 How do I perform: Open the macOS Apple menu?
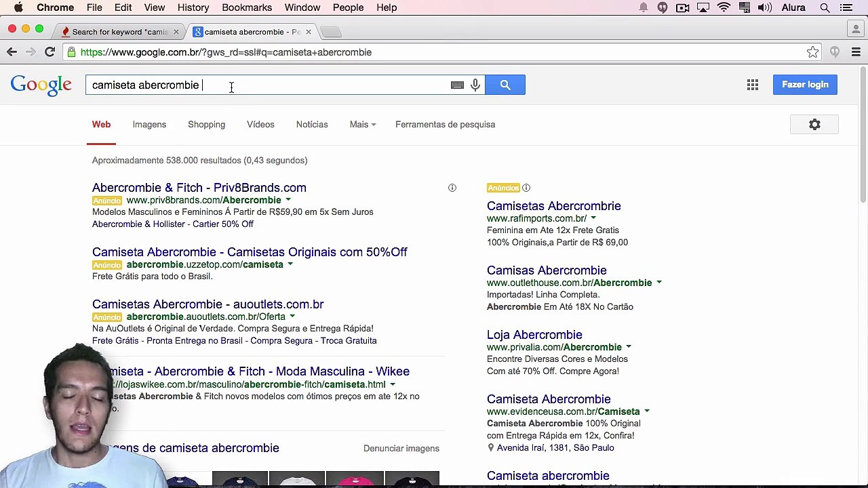(x=18, y=7)
